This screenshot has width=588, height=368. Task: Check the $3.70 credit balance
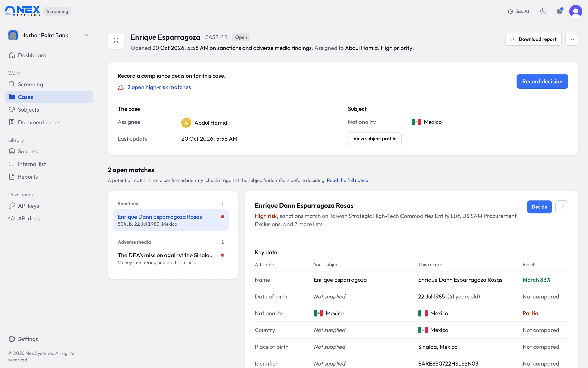[519, 11]
